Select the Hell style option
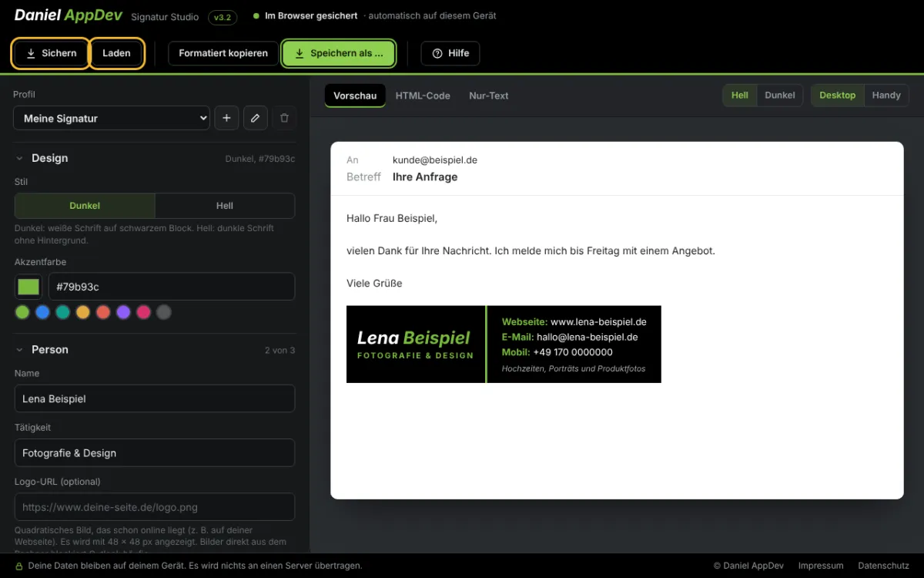This screenshot has width=924, height=578. click(225, 206)
